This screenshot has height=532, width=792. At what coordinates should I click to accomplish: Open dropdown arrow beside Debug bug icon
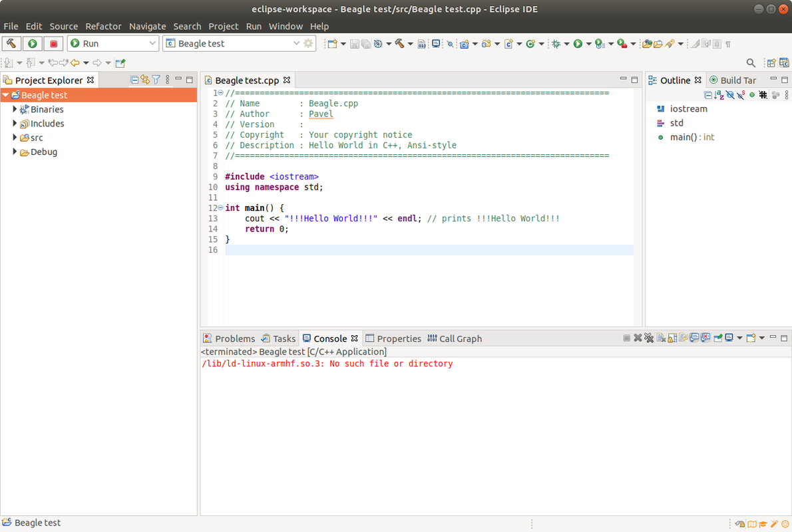click(x=567, y=44)
